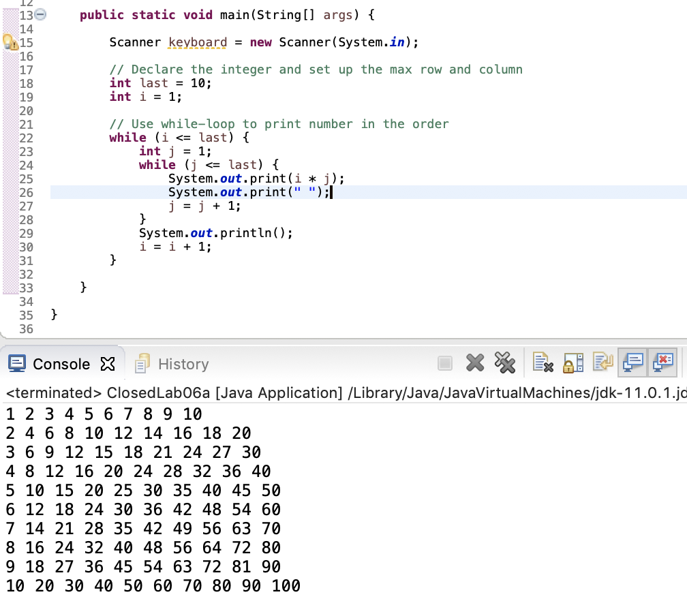Toggle Show Console When Standard Out Changes

(632, 363)
